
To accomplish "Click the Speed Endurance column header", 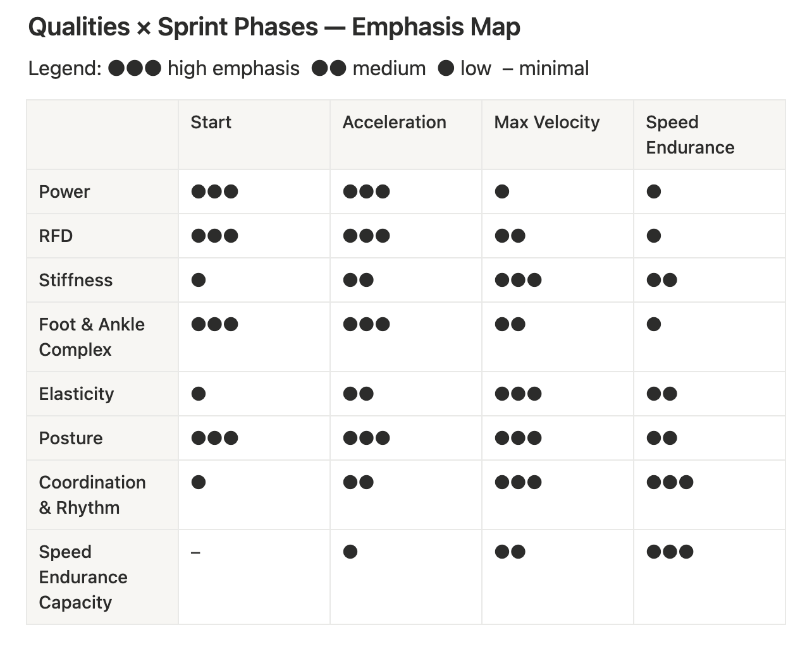I will 690,135.
